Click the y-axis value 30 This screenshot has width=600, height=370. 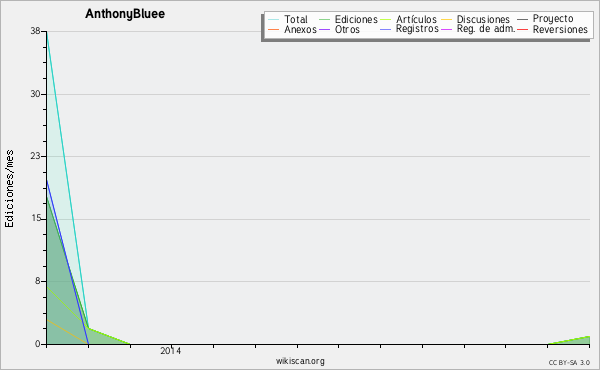click(x=36, y=94)
